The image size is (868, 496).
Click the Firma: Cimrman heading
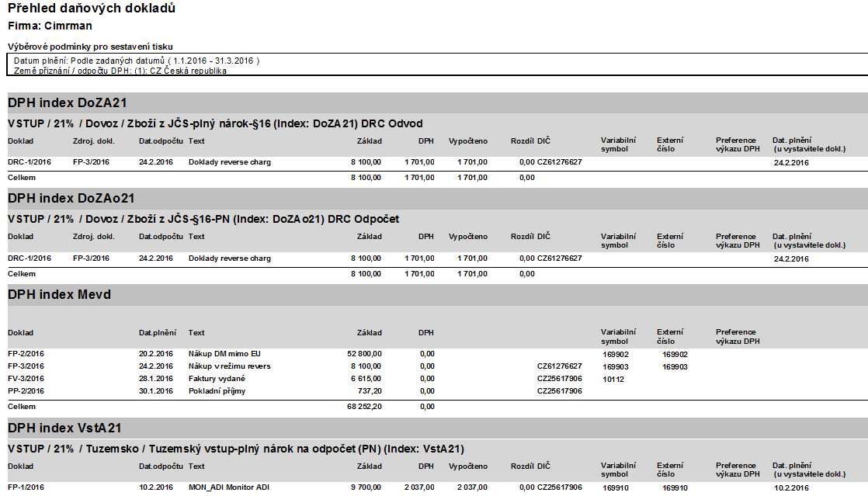tap(50, 26)
